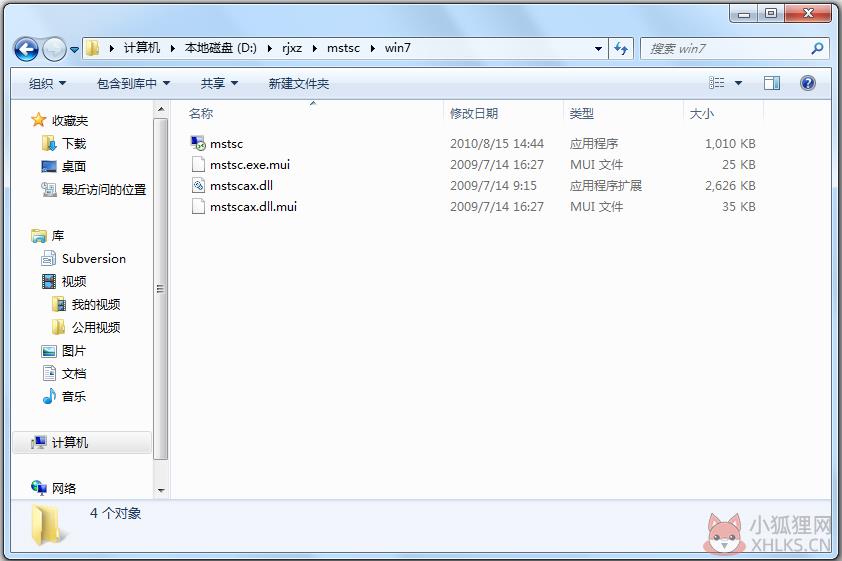Expand the arrow after 计算机 in path

pyautogui.click(x=172, y=48)
